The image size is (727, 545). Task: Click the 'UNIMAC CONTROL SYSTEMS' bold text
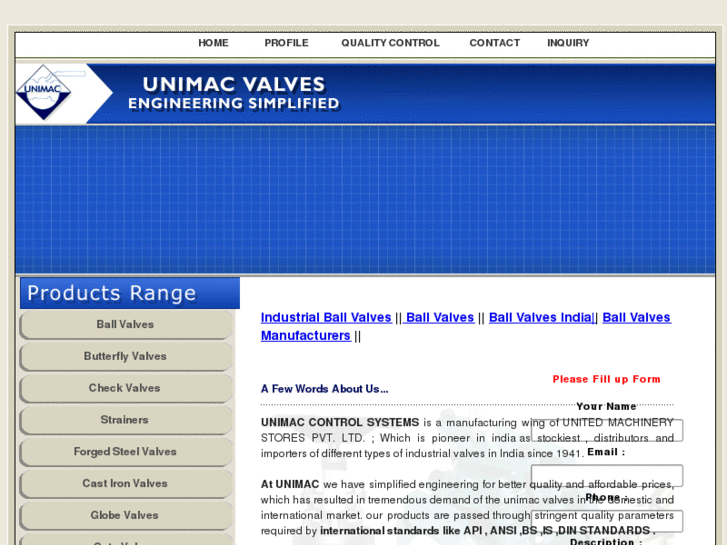tap(340, 423)
